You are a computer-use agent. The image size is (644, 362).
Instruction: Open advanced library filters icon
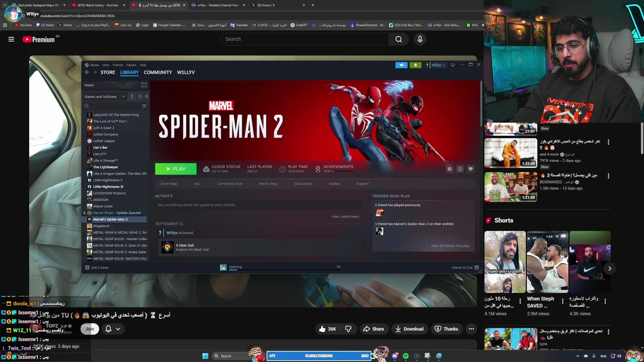pyautogui.click(x=144, y=106)
